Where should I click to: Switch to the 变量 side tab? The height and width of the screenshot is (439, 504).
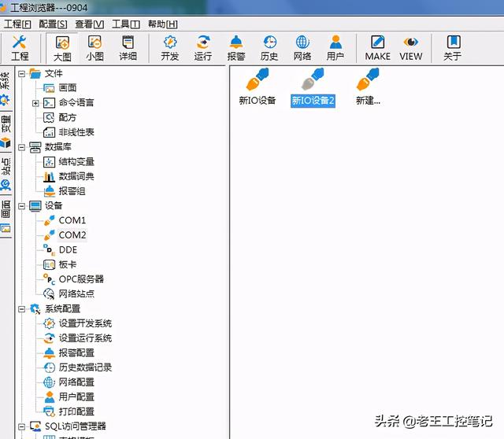6,131
